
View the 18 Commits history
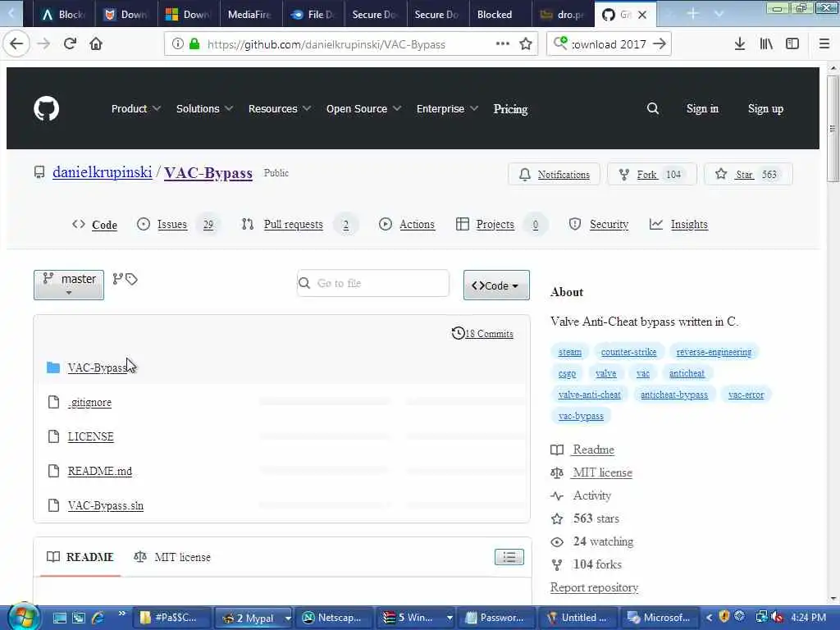coord(482,334)
